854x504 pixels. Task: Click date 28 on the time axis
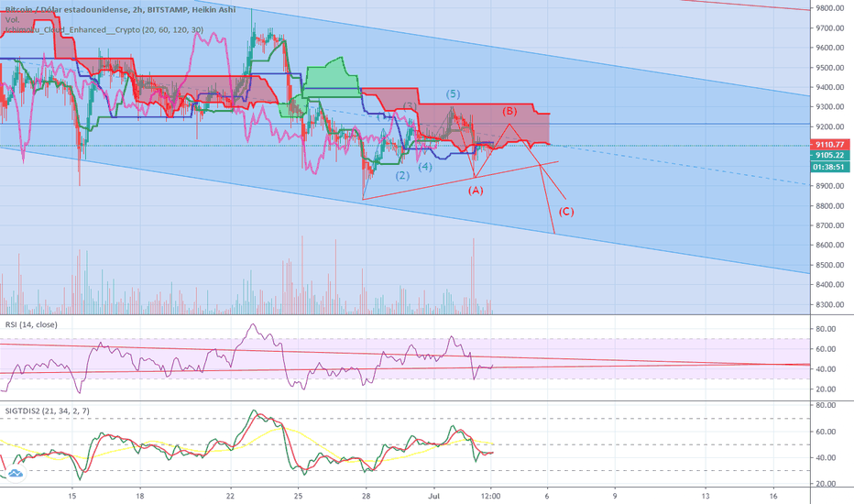pyautogui.click(x=366, y=496)
